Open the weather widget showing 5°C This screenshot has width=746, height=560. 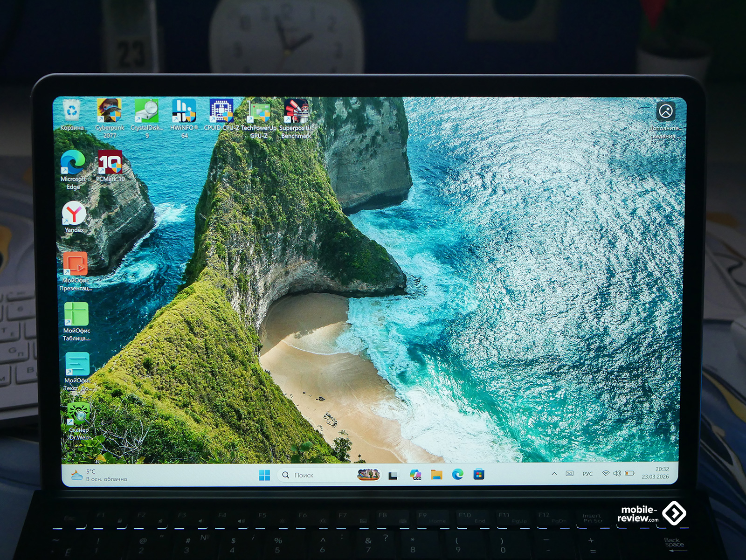click(99, 475)
